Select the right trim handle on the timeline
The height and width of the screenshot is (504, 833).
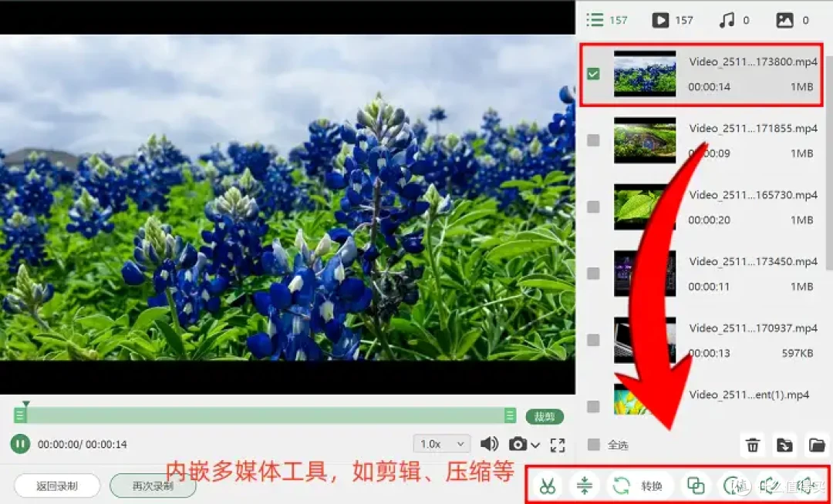tap(510, 415)
